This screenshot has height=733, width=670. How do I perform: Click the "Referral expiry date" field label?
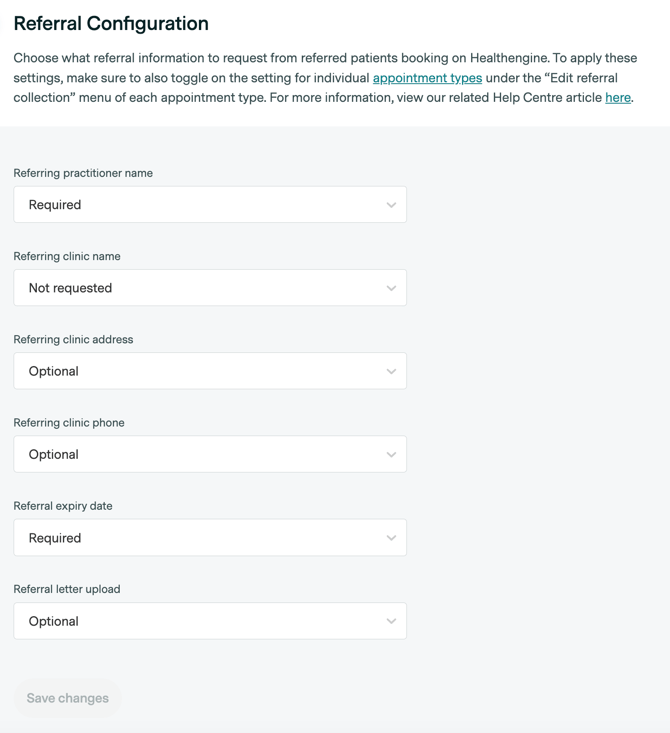coord(63,506)
